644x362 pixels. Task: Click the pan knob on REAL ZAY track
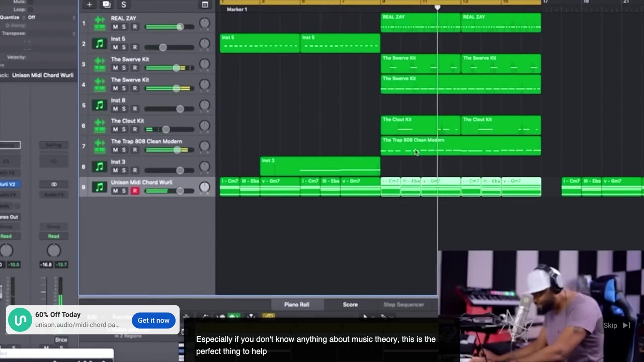[204, 23]
